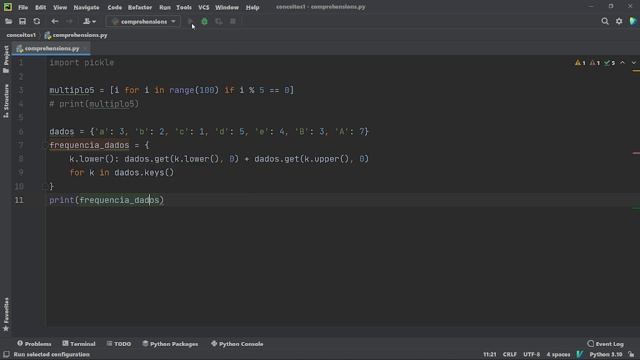Click line number 11 in the gutter
640x360 pixels.
19,200
